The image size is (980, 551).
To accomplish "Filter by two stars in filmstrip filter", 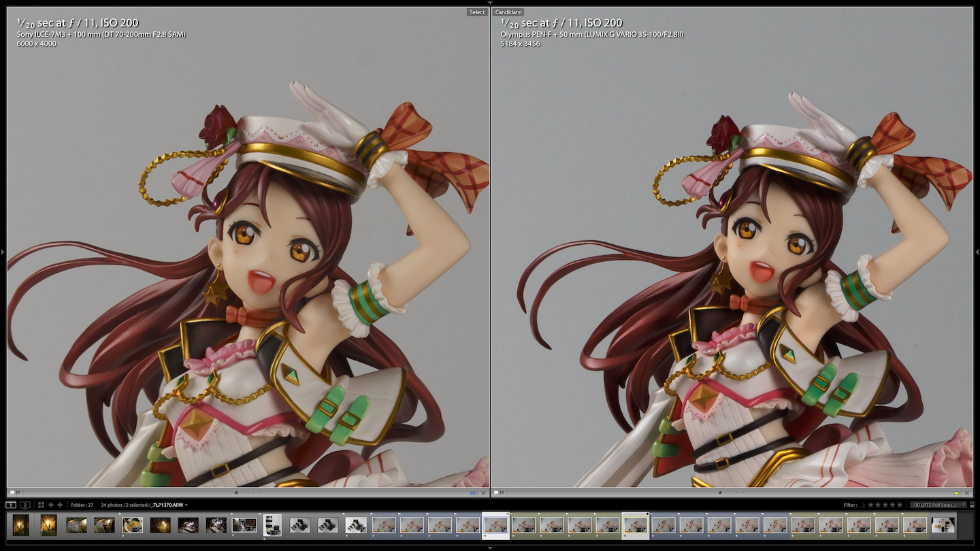I will pos(878,505).
